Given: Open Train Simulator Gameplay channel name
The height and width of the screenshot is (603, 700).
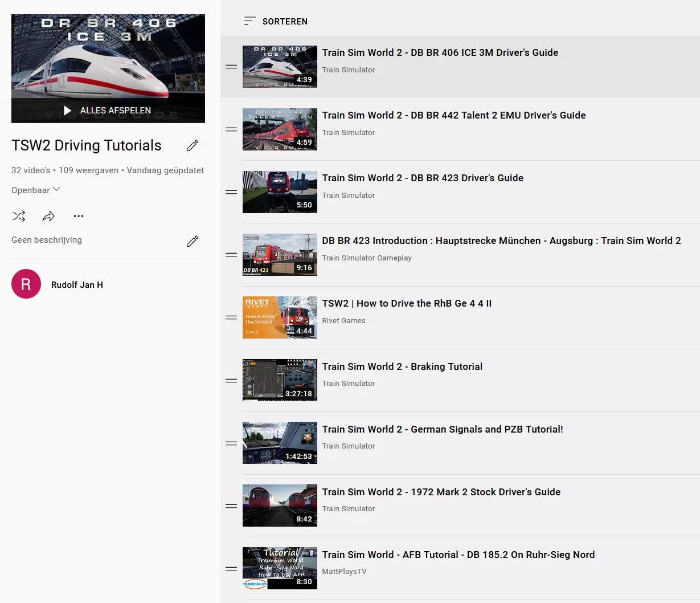Looking at the screenshot, I should point(367,258).
